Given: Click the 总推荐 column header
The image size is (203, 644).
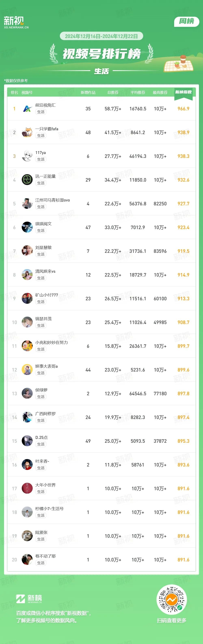Looking at the screenshot, I should coord(113,93).
